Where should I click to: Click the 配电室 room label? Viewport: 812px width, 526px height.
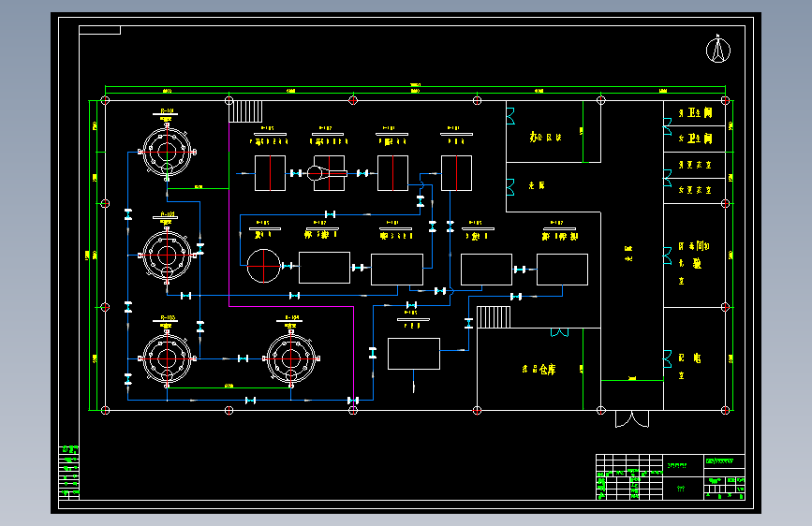[x=690, y=366]
